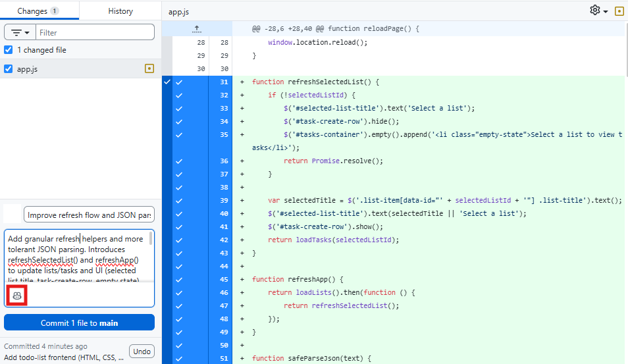Screen dimensions: 628x364
Task: Click the Copilot commit message icon
Action: (x=17, y=296)
